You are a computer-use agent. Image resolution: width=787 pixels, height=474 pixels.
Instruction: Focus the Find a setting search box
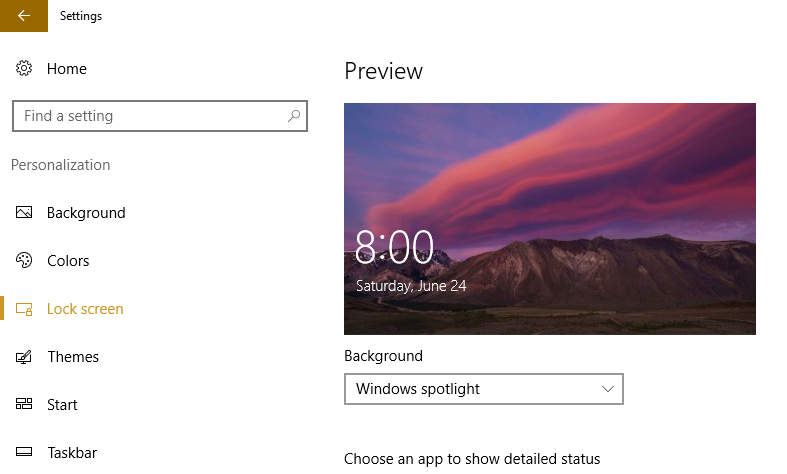point(160,116)
